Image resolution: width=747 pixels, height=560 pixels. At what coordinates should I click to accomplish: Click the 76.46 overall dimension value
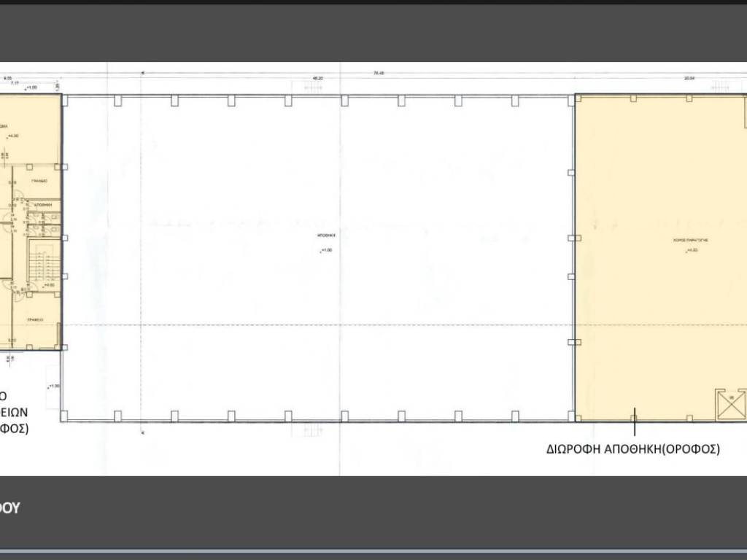(x=379, y=73)
